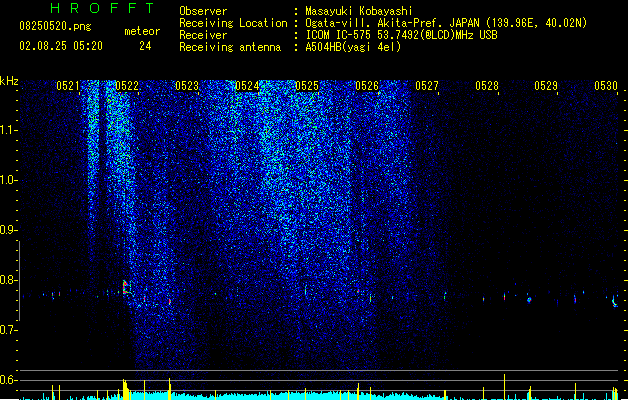Click the 0.9 kHz axis label
629x400 pixels.
click(x=8, y=230)
